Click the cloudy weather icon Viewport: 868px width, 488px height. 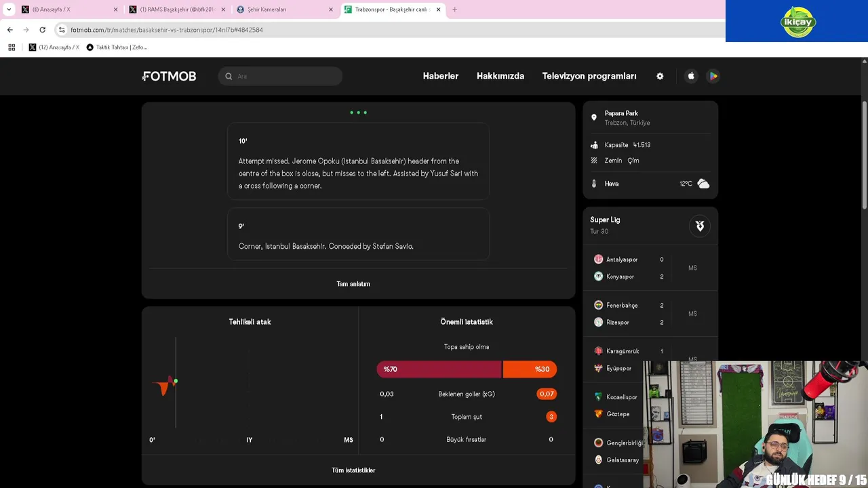703,184
